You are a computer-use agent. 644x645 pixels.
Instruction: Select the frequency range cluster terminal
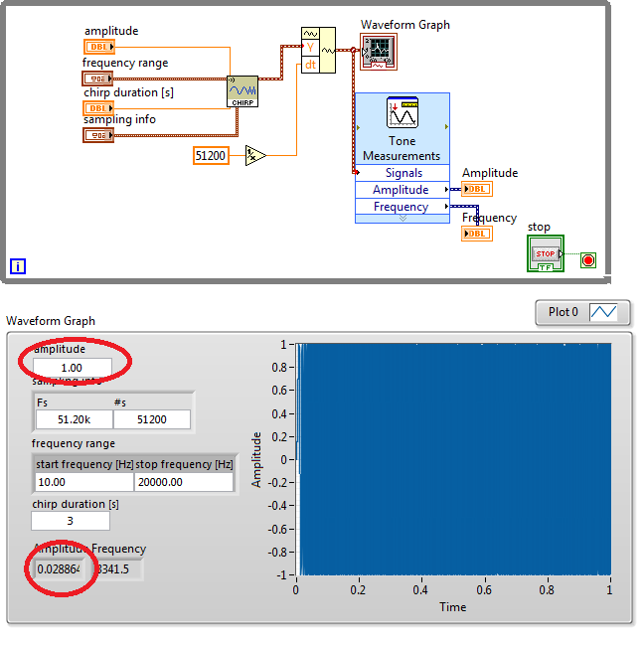point(97,79)
